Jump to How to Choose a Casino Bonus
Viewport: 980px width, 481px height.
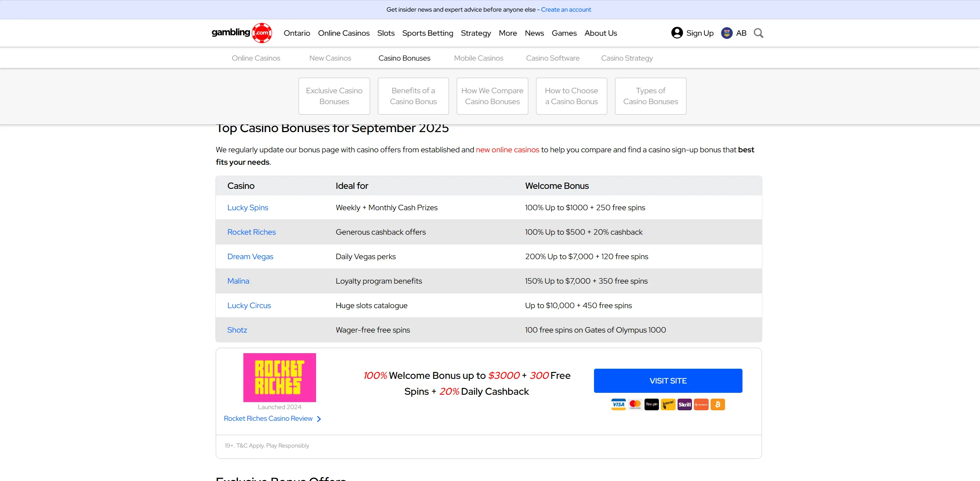click(x=571, y=96)
